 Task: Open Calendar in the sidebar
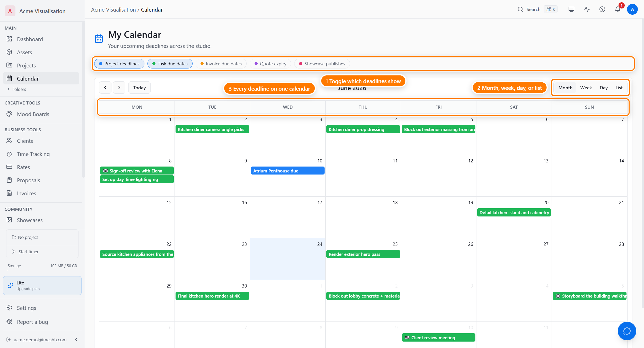pos(41,78)
